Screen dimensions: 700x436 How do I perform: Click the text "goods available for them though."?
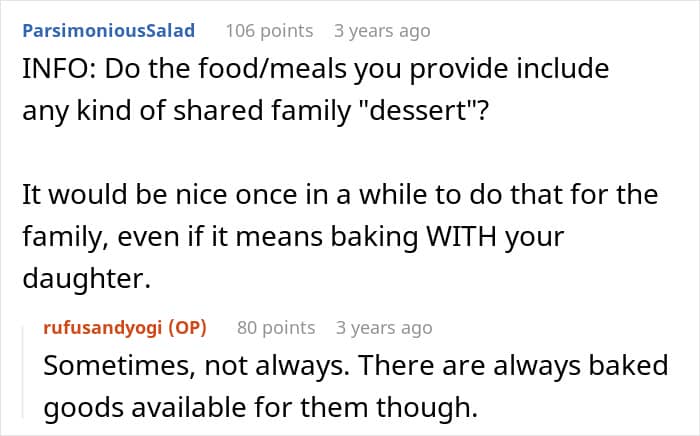(261, 407)
